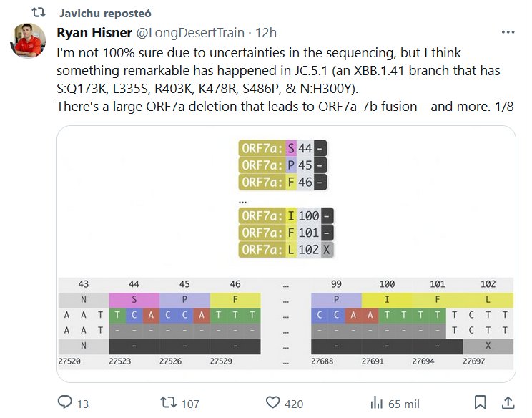Click the 420 likes count

(x=294, y=403)
